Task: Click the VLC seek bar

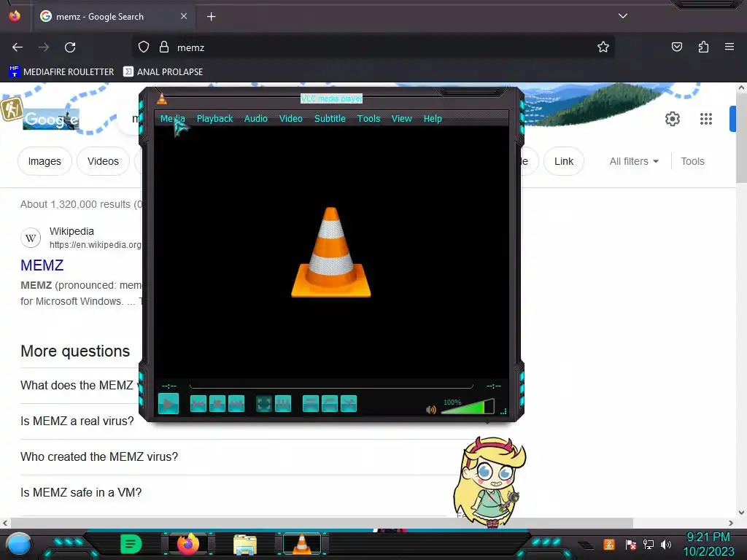Action: point(331,386)
